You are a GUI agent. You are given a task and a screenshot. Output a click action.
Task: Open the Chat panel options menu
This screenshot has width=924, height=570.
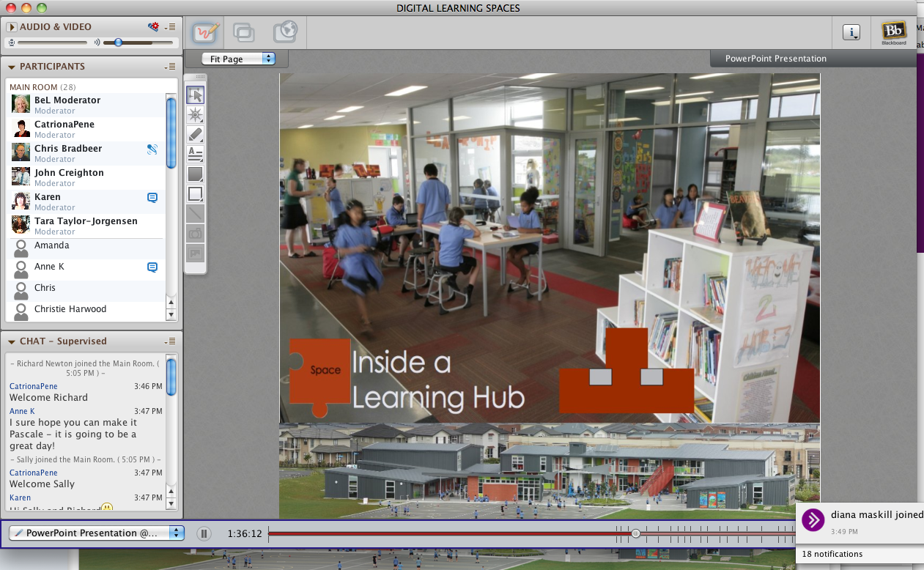tap(171, 341)
